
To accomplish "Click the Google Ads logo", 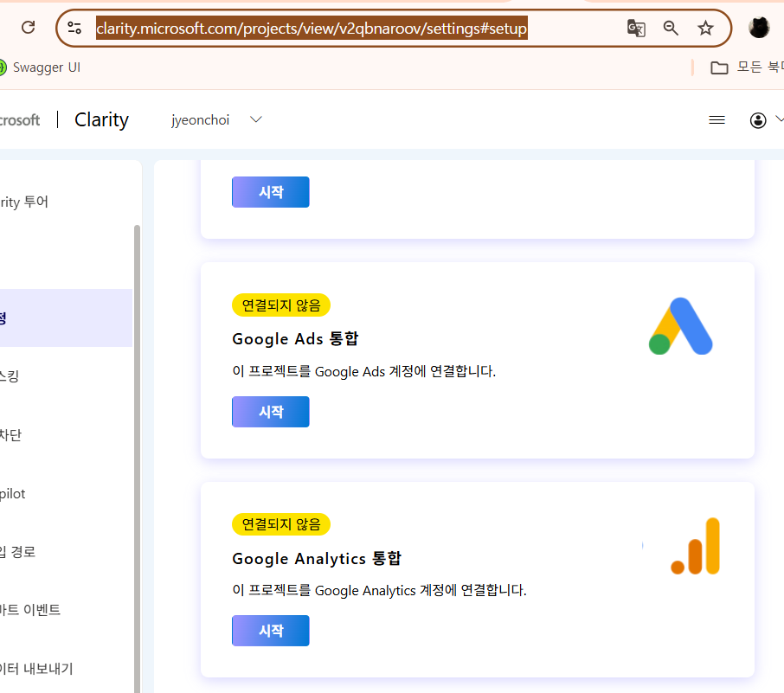I will [680, 326].
